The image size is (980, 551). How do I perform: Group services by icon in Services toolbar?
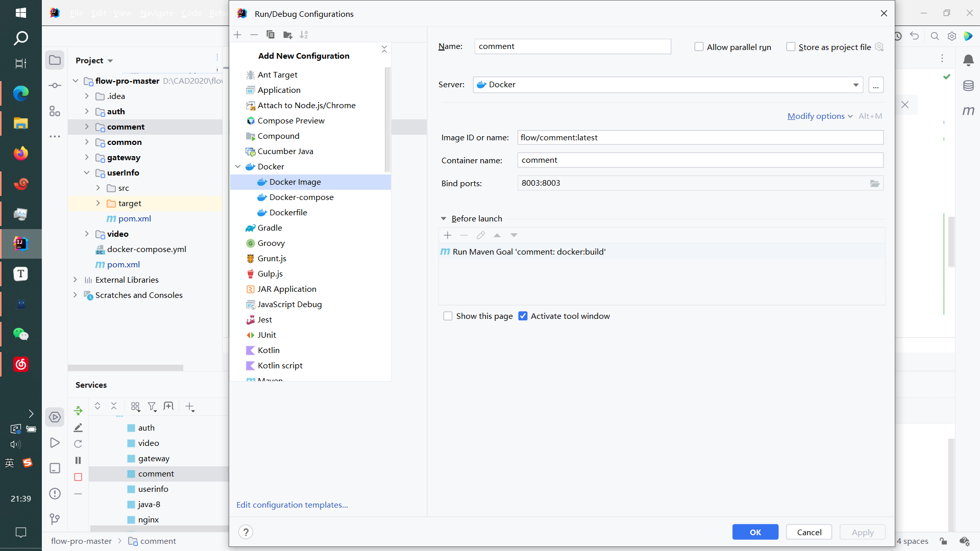click(x=135, y=407)
